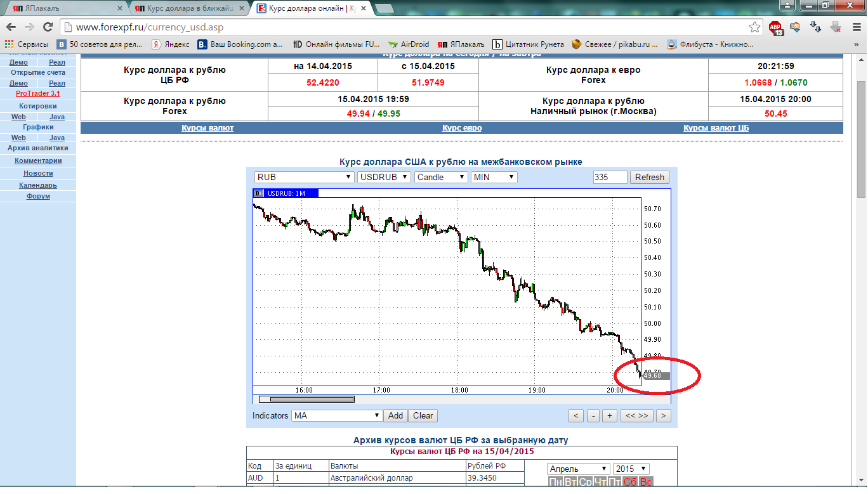
Task: Switch to the Курс доллара в ближайш tab
Action: [x=187, y=9]
